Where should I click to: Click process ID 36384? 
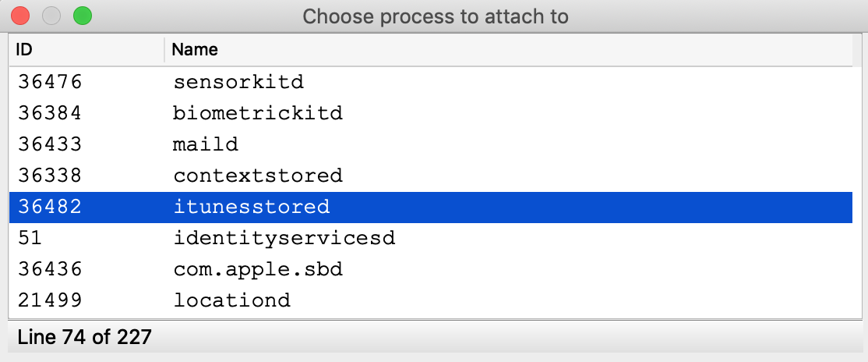49,113
